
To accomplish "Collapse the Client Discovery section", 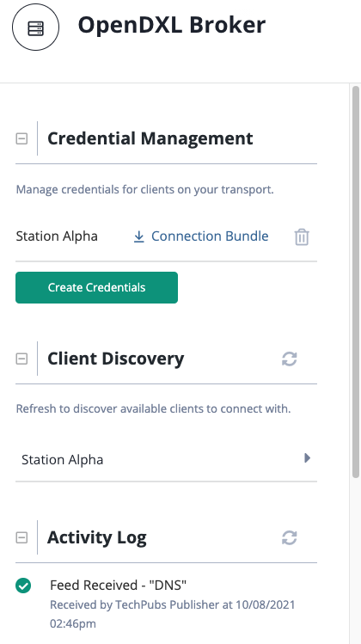I will point(21,359).
